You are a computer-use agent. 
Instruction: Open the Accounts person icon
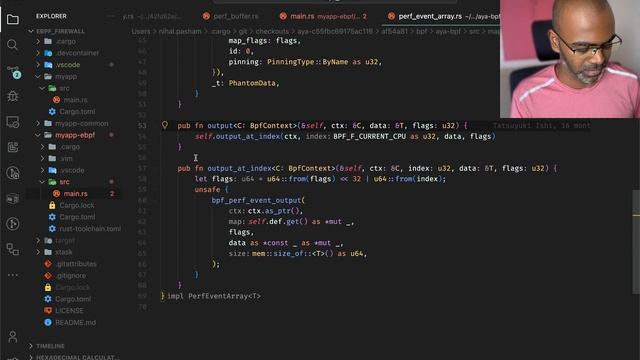point(13,337)
